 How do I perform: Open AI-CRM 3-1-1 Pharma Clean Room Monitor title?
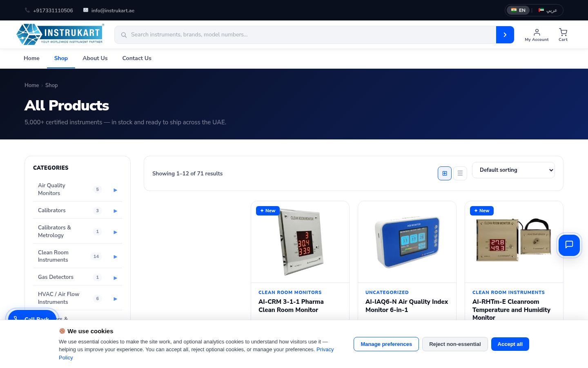pos(291,306)
